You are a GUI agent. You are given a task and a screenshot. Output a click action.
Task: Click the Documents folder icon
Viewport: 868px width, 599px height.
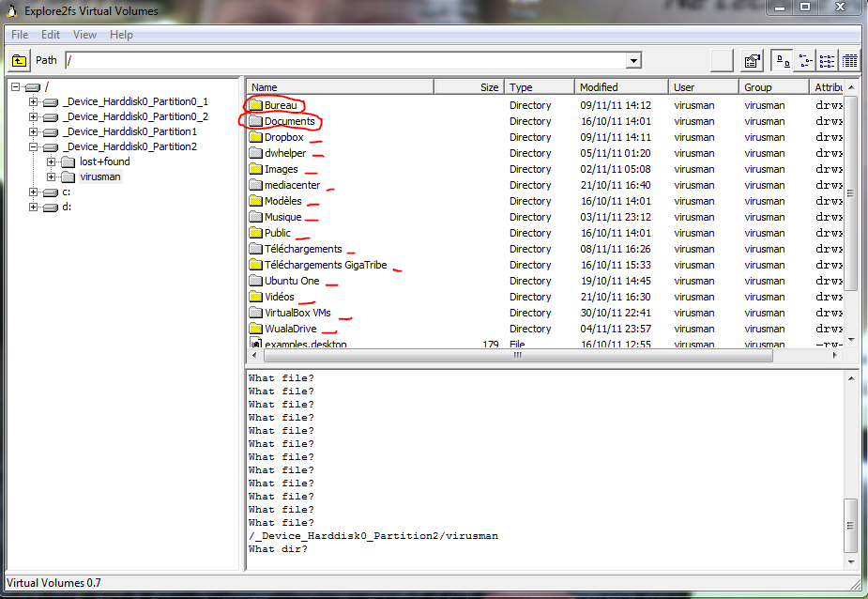pyautogui.click(x=255, y=121)
